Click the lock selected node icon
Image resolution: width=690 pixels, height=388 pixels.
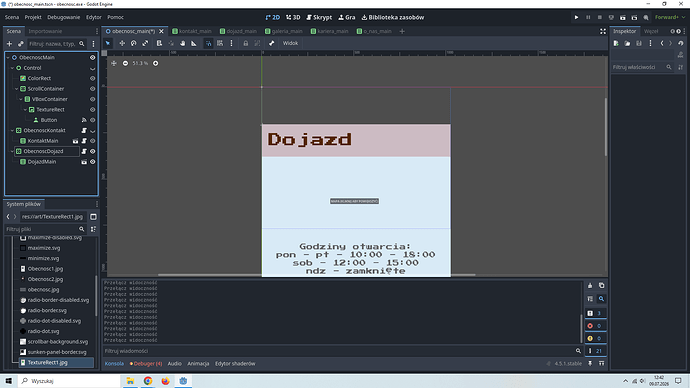coord(246,43)
